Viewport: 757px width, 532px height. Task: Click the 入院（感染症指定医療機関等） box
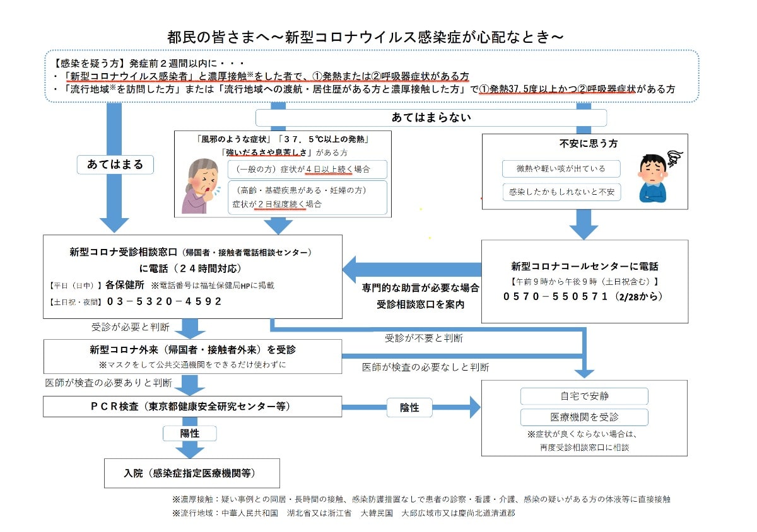click(x=192, y=473)
